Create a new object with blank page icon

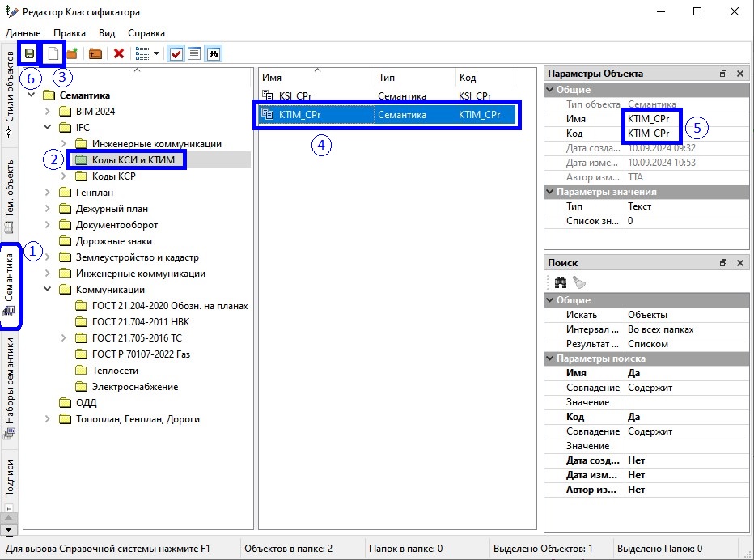53,54
